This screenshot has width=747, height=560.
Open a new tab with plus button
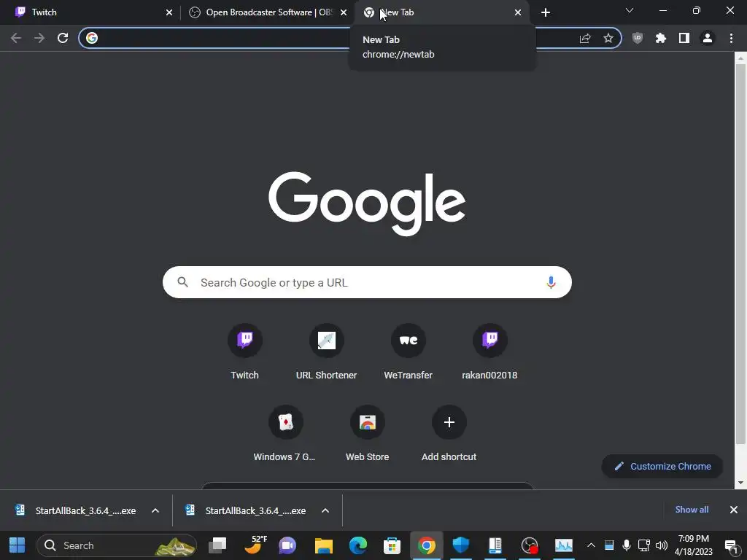pos(546,13)
